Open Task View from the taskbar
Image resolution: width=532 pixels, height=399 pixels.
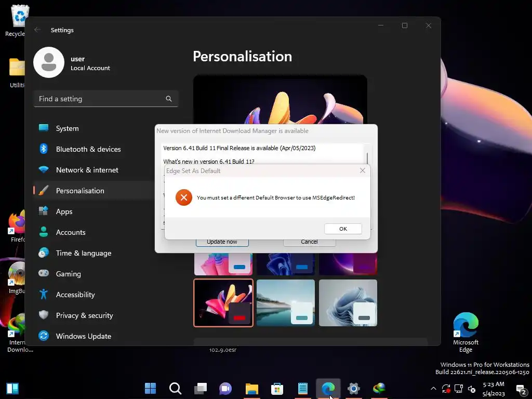[201, 389]
